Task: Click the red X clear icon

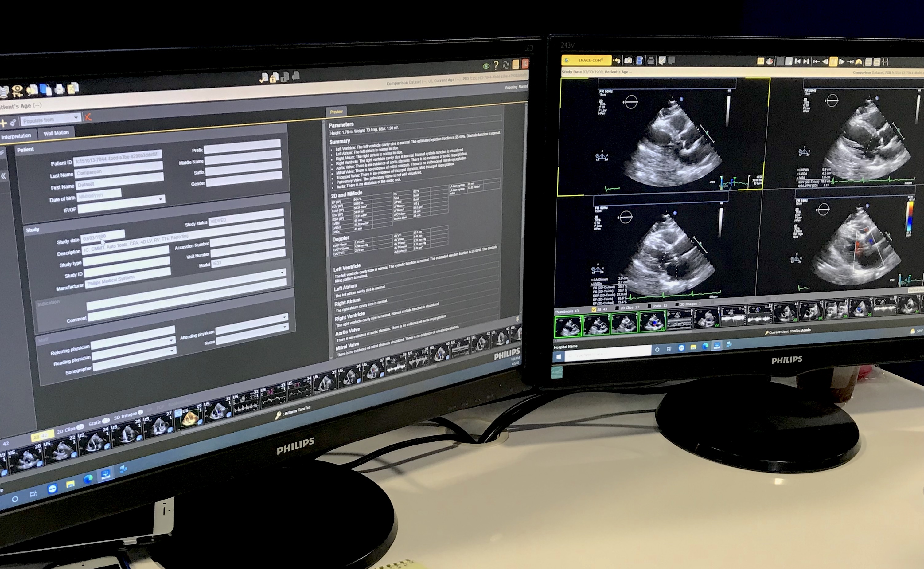Action: (x=88, y=117)
